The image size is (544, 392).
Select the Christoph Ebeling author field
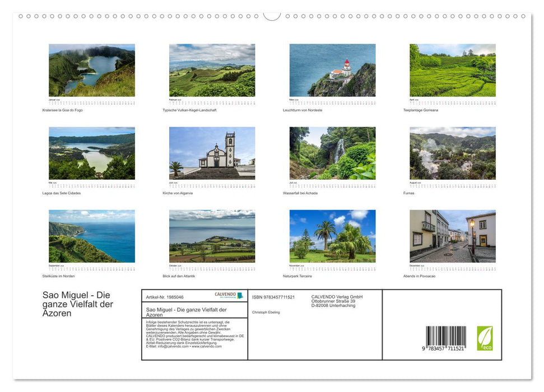(265, 311)
